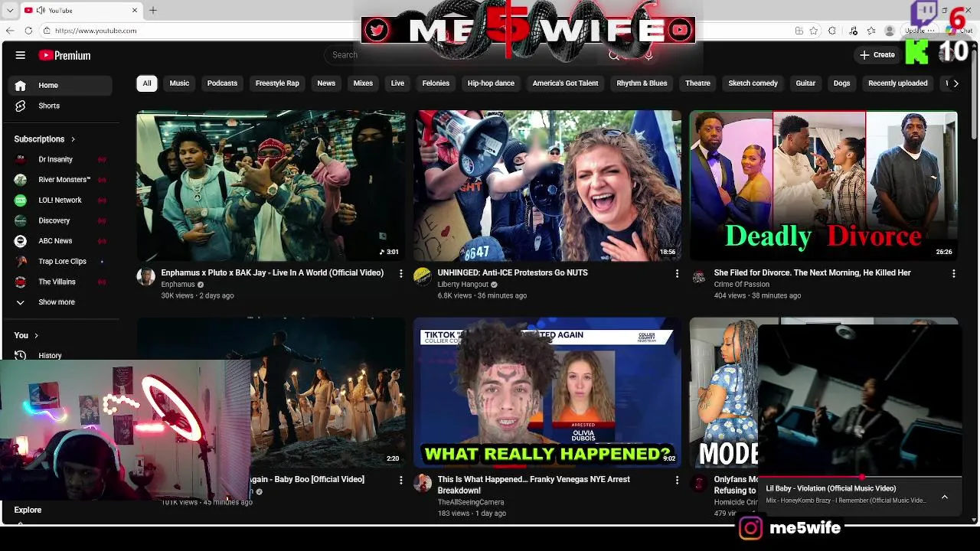This screenshot has height=551, width=980.
Task: Expand the Subscriptions section chevron
Action: [73, 139]
